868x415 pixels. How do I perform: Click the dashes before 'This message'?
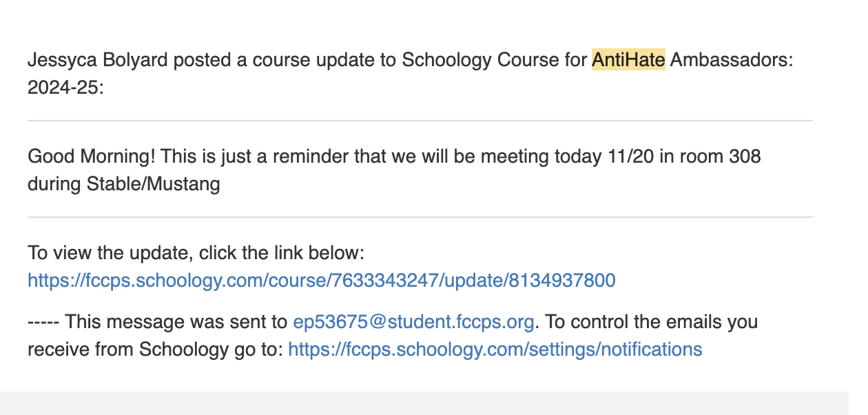click(44, 322)
